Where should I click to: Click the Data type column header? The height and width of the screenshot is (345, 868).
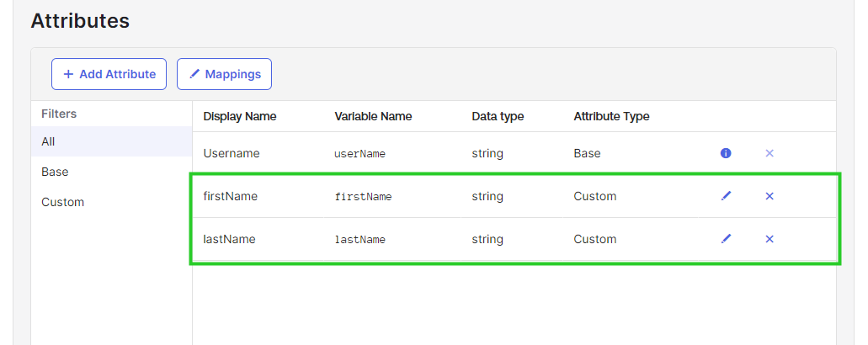pyautogui.click(x=498, y=117)
